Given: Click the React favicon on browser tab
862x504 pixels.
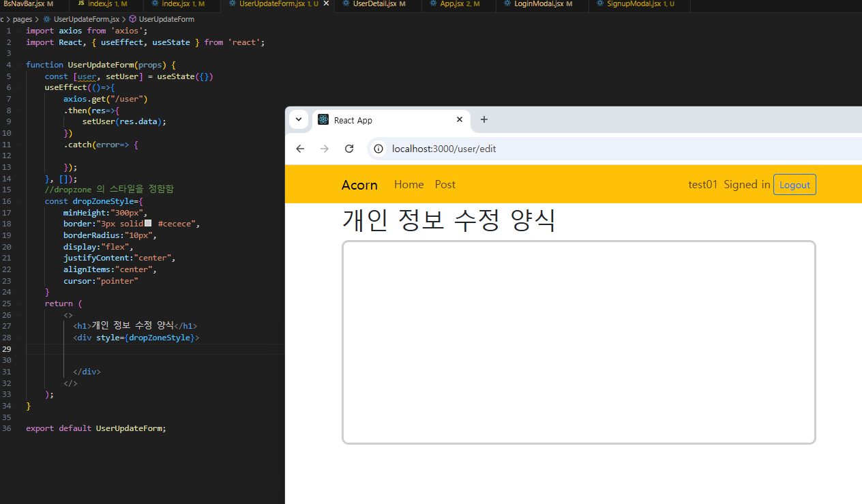Looking at the screenshot, I should 323,119.
